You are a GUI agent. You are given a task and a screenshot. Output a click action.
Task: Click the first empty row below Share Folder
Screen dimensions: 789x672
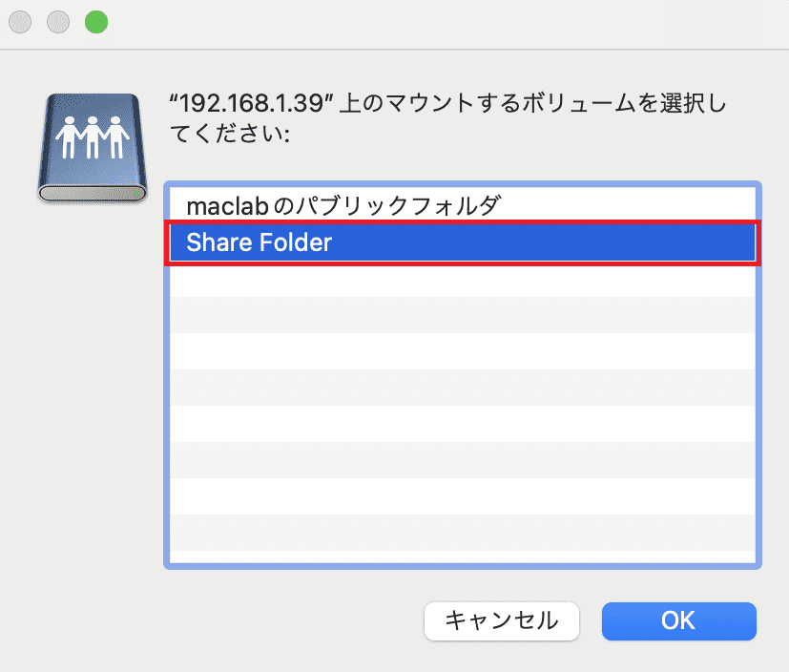pyautogui.click(x=463, y=279)
